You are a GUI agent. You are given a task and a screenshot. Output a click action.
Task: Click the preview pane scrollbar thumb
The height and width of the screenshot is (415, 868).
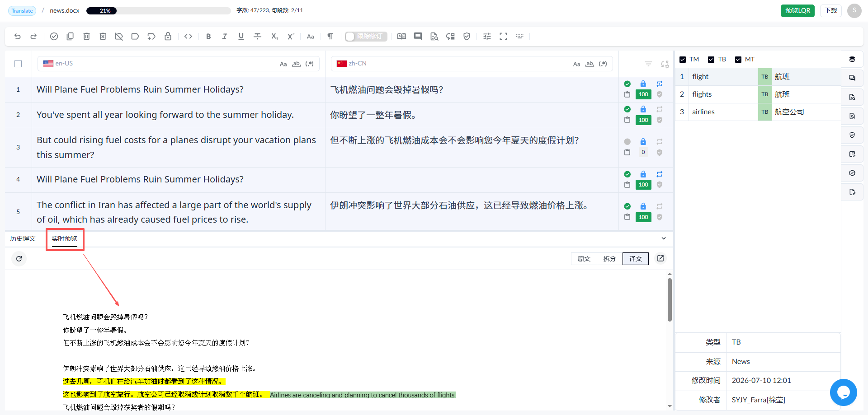(670, 300)
